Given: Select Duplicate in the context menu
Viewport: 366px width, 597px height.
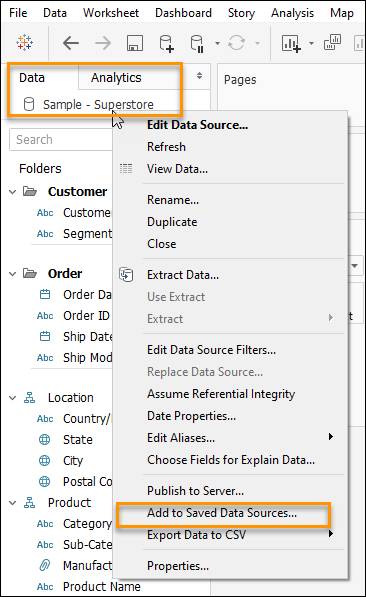Looking at the screenshot, I should [x=172, y=222].
